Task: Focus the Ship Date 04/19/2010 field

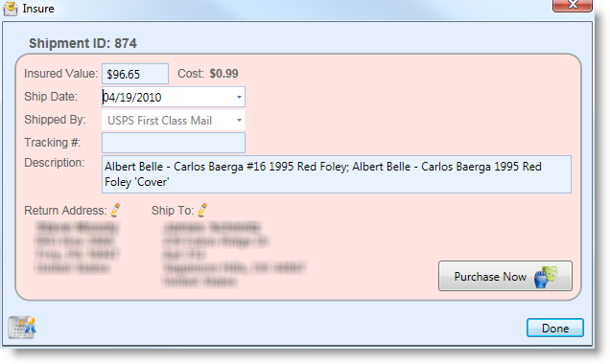Action: pos(174,97)
